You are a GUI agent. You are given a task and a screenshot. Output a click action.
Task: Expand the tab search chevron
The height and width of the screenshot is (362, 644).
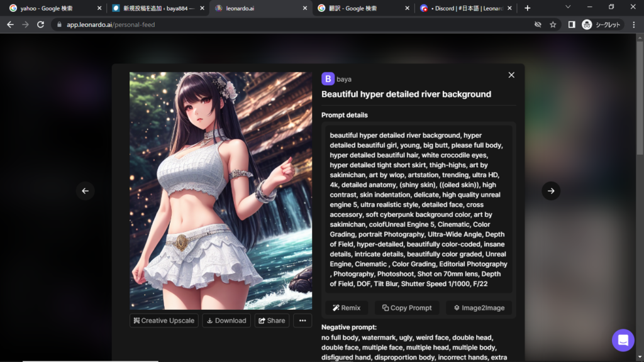568,7
